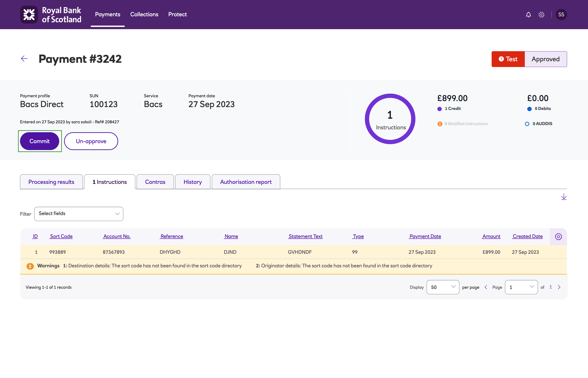
Task: Click the exclamation icon in Test badge
Action: coord(501,59)
